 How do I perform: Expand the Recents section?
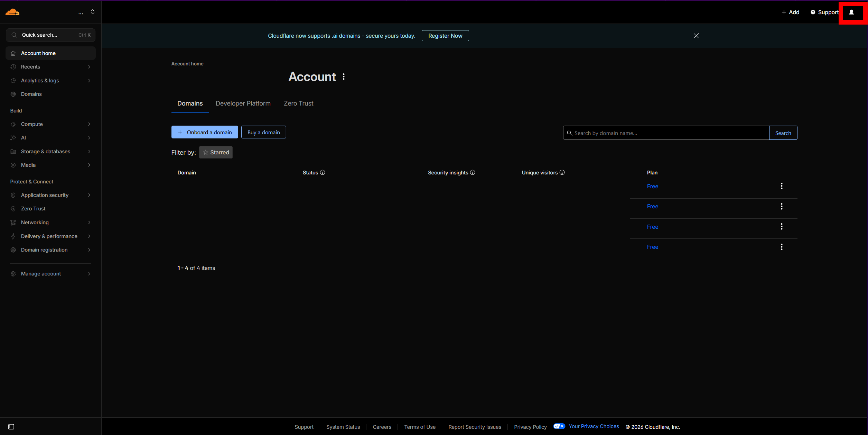[89, 66]
